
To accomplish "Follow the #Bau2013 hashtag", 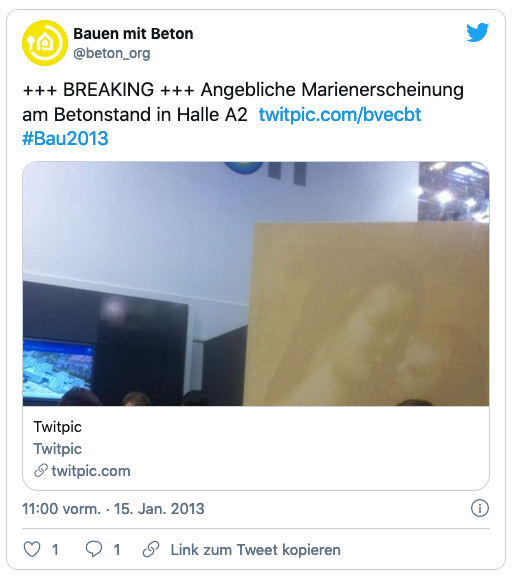I will (65, 139).
